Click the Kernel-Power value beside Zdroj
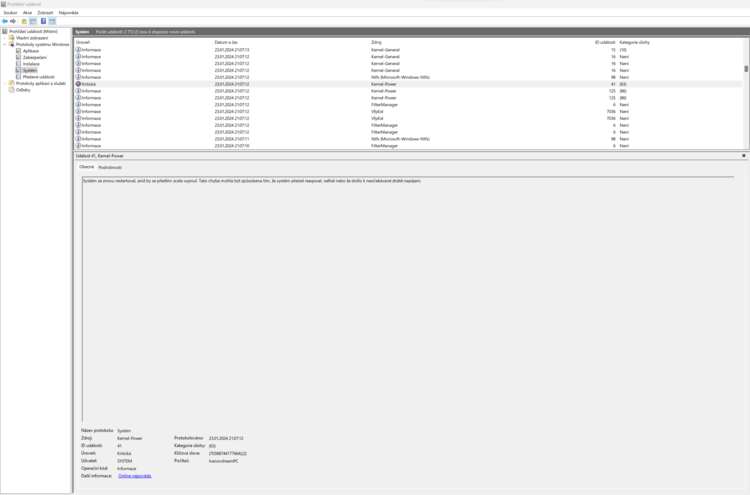The height and width of the screenshot is (495, 750). (x=130, y=438)
